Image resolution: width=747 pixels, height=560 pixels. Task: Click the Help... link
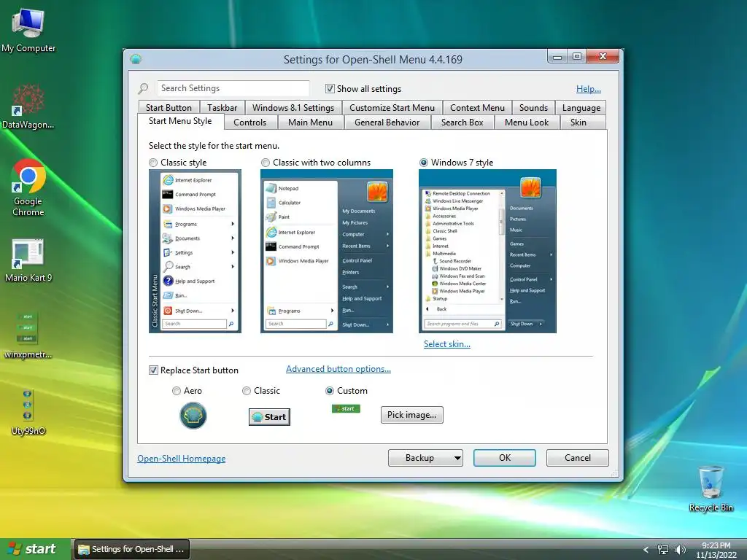pyautogui.click(x=589, y=88)
